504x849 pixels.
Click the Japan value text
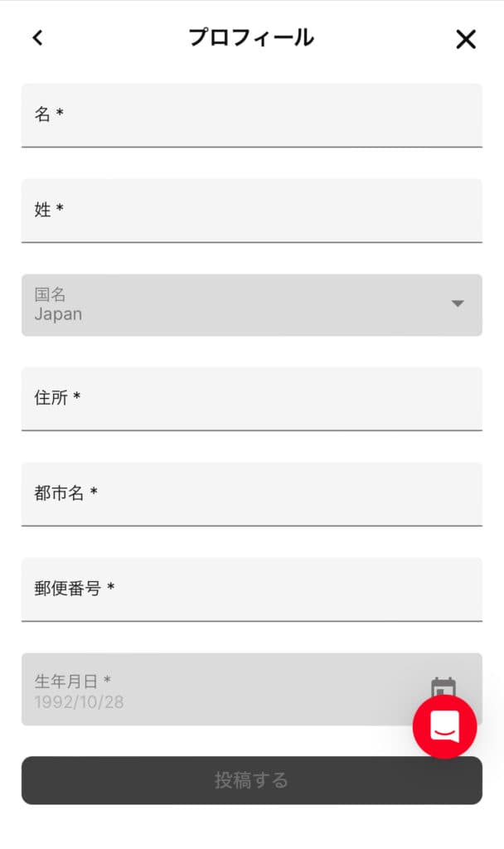(x=58, y=314)
